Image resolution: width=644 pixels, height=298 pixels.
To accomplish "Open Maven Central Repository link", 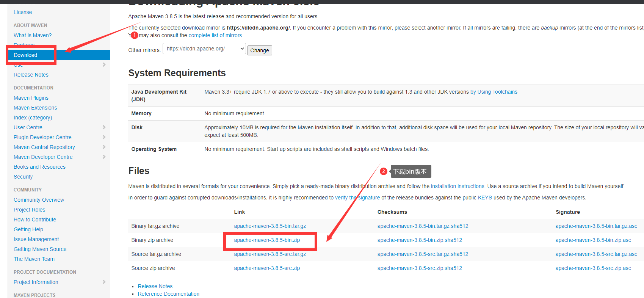I will 44,147.
